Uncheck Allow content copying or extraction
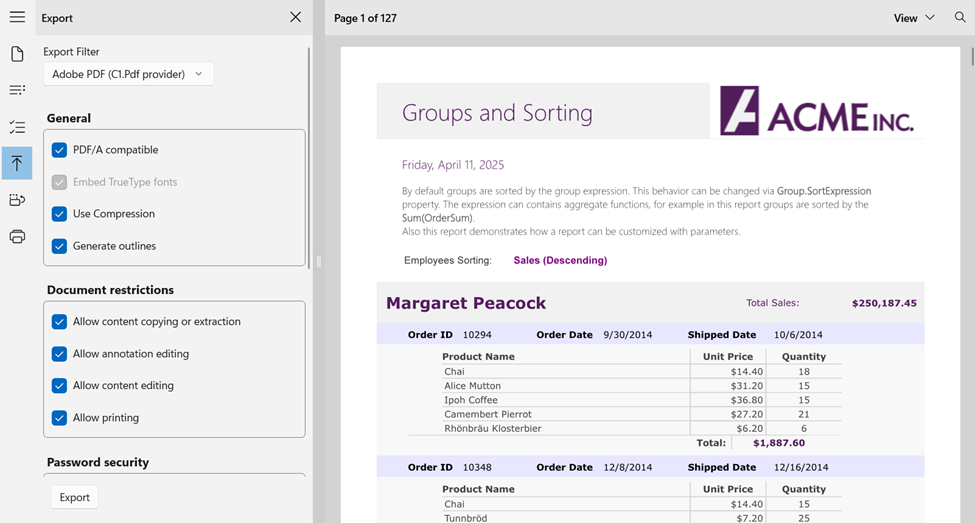The height and width of the screenshot is (523, 975). pyautogui.click(x=60, y=322)
